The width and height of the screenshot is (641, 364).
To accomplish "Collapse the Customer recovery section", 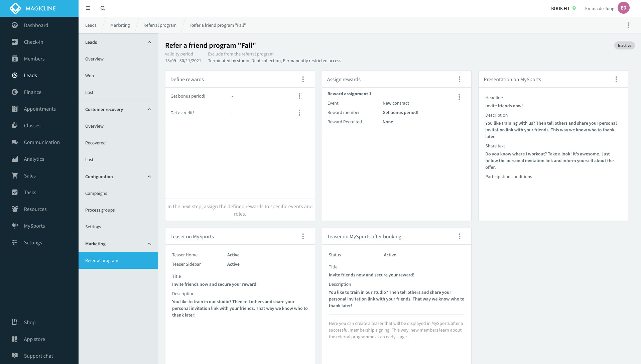I will (149, 110).
